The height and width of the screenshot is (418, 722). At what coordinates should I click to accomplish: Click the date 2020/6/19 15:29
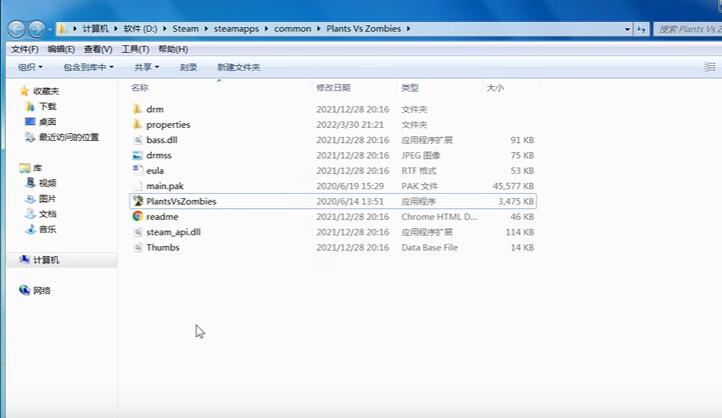350,186
